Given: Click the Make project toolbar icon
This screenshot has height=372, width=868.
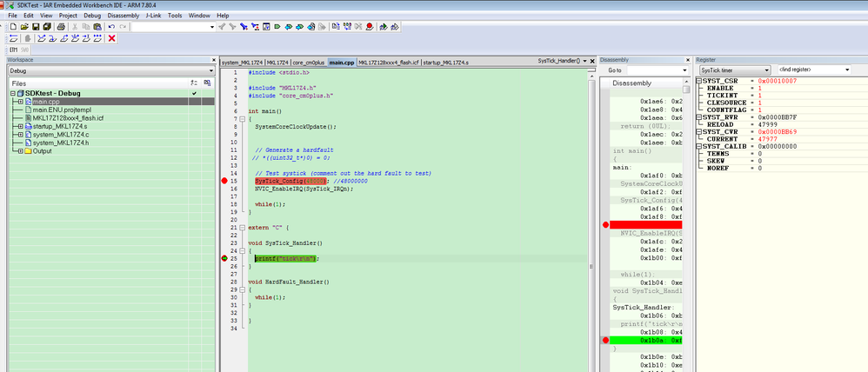Looking at the screenshot, I should (x=348, y=26).
